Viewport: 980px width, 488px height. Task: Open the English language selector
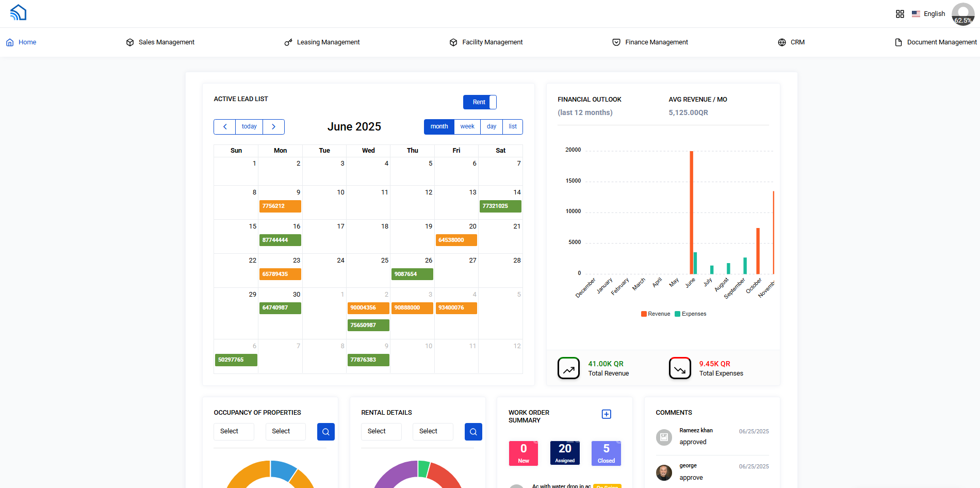(x=928, y=14)
